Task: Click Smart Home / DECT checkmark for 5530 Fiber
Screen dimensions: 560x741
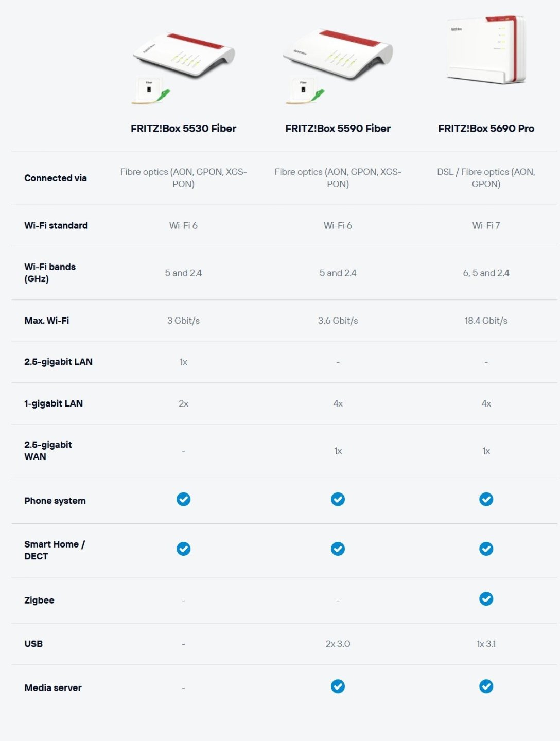Action: point(183,549)
